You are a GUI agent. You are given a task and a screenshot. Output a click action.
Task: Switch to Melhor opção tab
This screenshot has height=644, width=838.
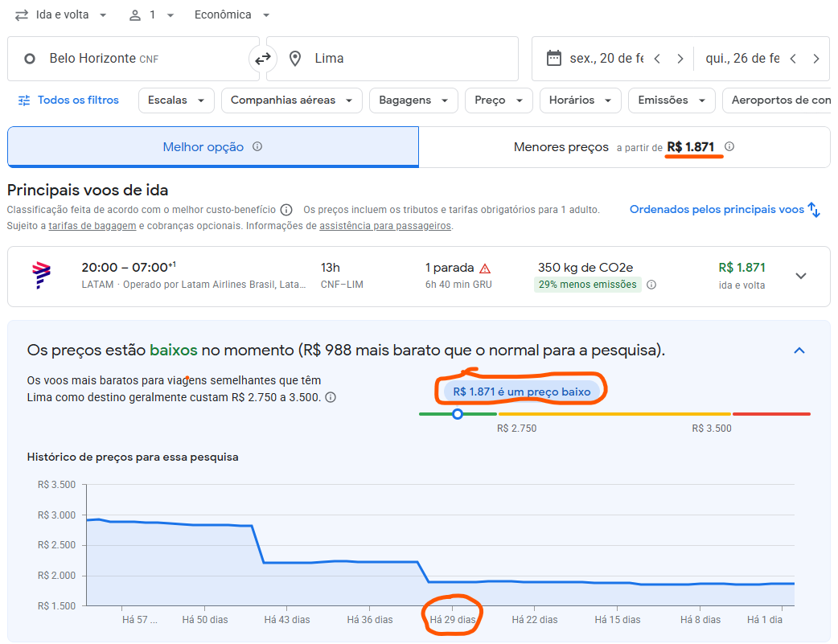[x=213, y=147]
